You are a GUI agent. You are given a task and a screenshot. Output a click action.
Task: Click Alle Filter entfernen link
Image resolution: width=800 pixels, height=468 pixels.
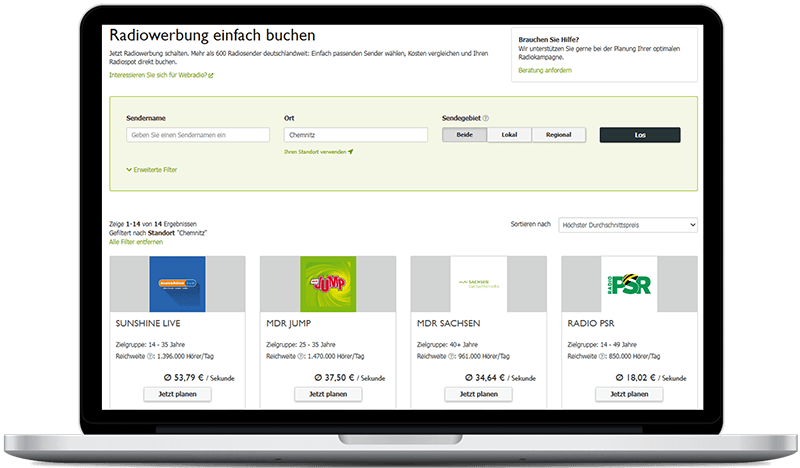click(x=136, y=242)
